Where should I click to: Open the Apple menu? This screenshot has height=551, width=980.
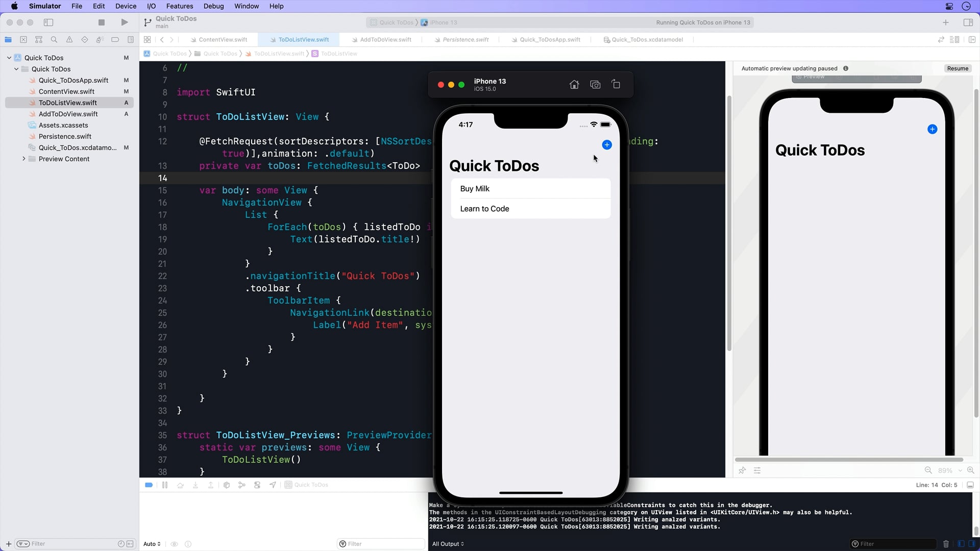click(14, 6)
